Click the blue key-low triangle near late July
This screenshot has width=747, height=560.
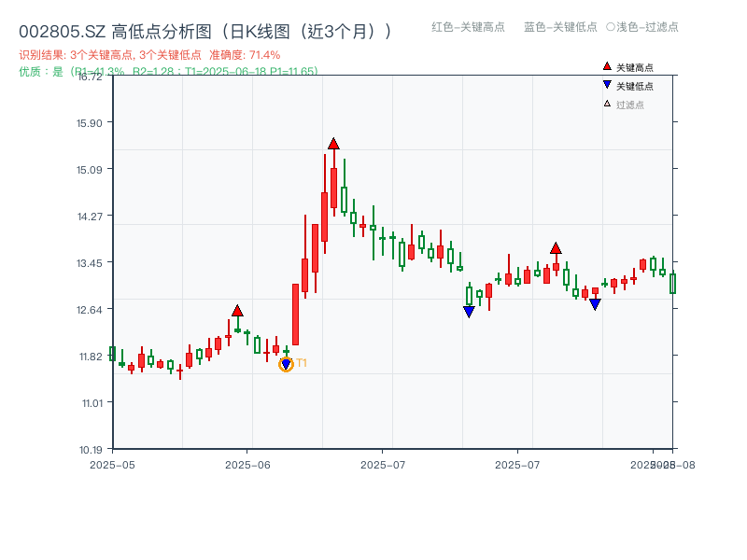click(595, 303)
